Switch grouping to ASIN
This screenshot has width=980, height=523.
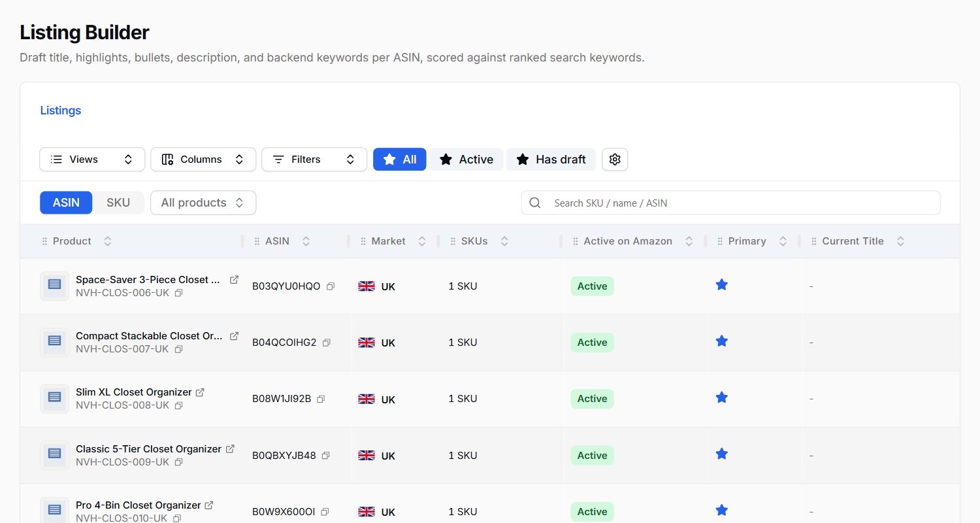[x=66, y=203]
